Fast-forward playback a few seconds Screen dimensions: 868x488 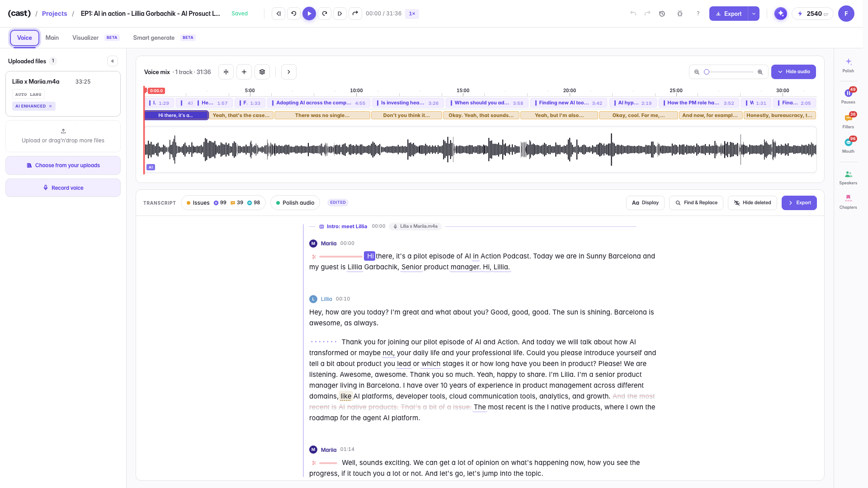coord(325,14)
